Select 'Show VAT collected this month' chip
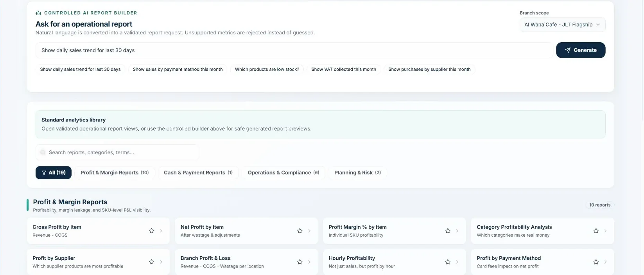The width and height of the screenshot is (644, 275). [x=344, y=70]
